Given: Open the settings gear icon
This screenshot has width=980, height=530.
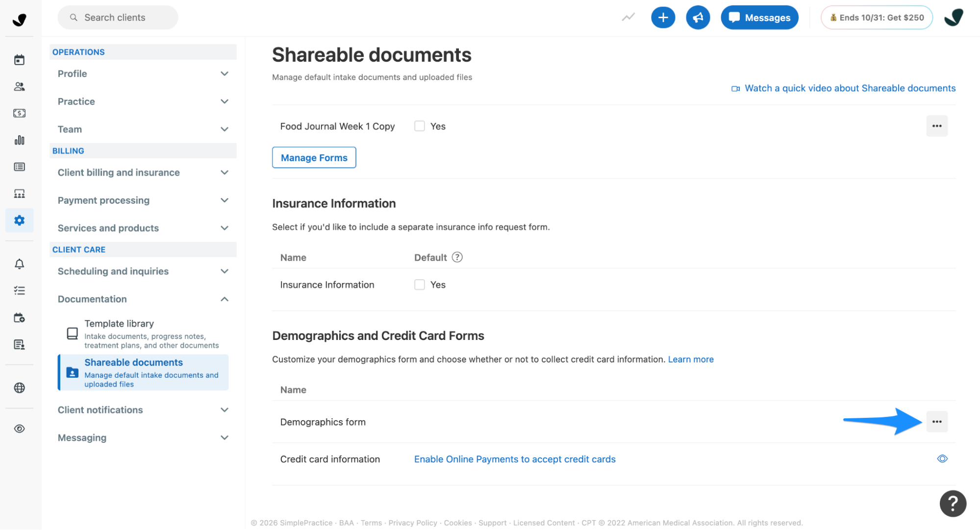Looking at the screenshot, I should [x=19, y=220].
